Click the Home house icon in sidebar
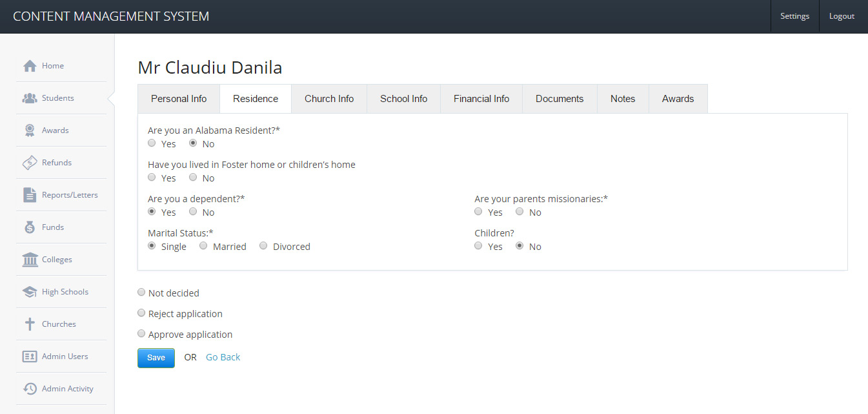Screen dimensions: 868x414 [30, 66]
